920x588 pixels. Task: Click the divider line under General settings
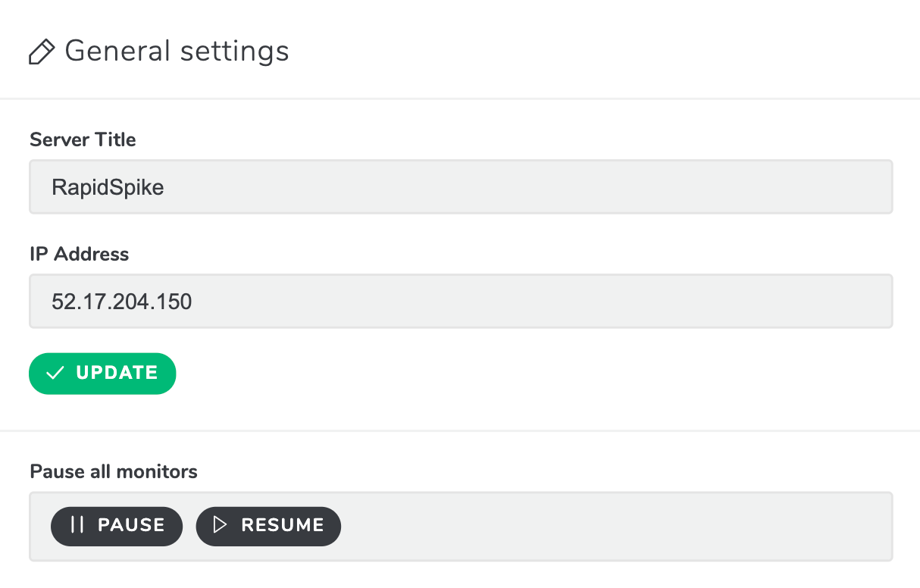pyautogui.click(x=460, y=99)
